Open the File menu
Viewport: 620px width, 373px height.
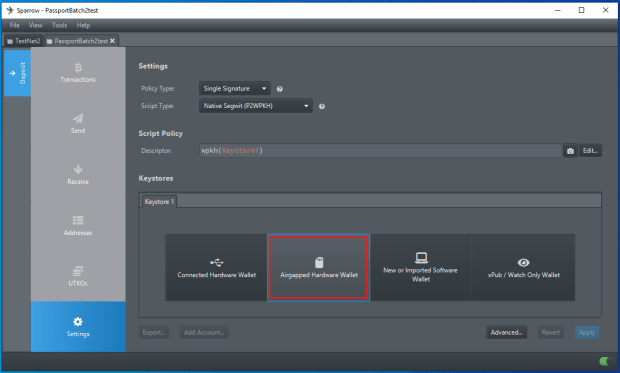pos(15,25)
